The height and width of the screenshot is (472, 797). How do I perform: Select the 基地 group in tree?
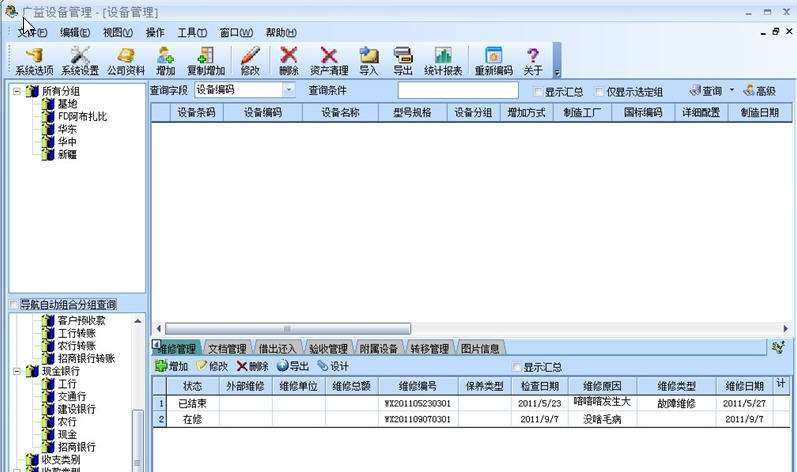pos(67,104)
